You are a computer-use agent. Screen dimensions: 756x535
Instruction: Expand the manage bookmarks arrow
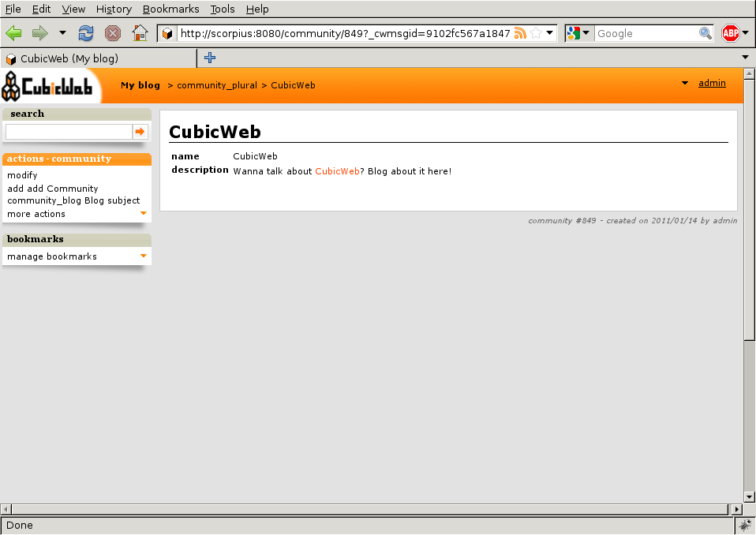[x=143, y=256]
